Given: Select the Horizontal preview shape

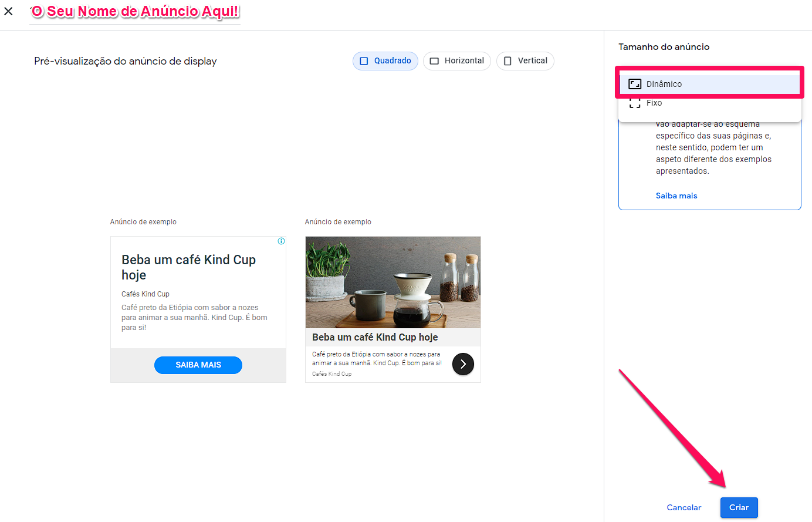Looking at the screenshot, I should 457,61.
